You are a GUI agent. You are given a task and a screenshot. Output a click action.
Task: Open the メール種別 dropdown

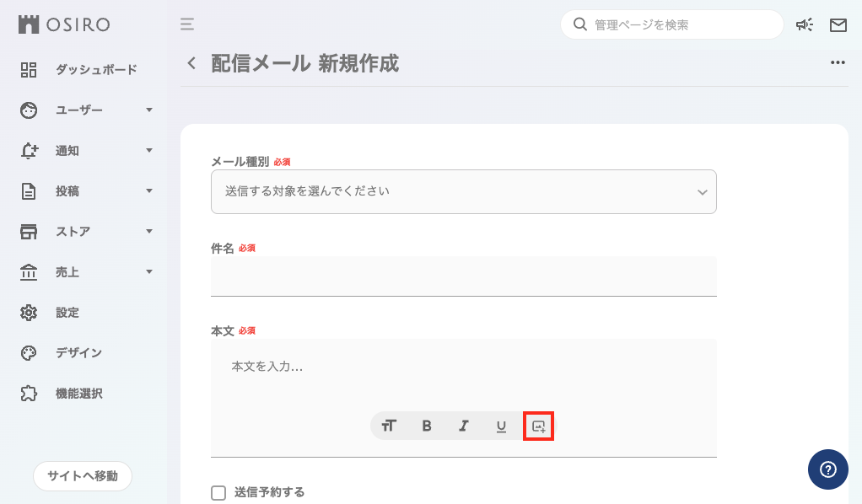[463, 191]
